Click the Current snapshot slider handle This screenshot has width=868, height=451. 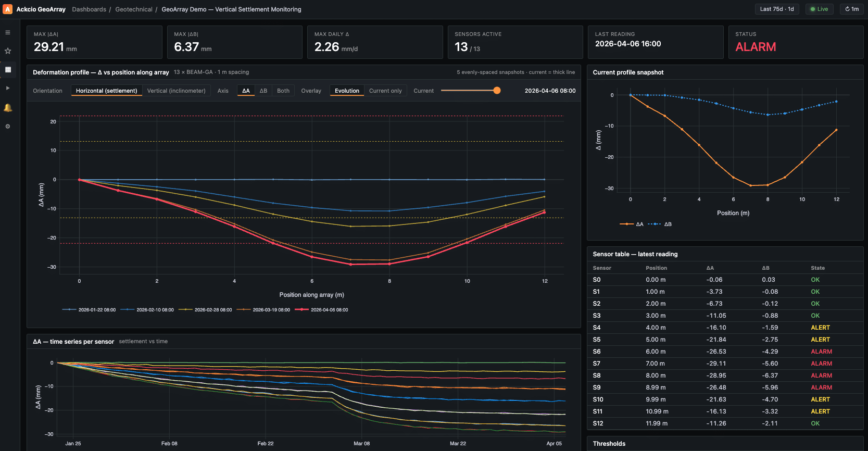497,91
